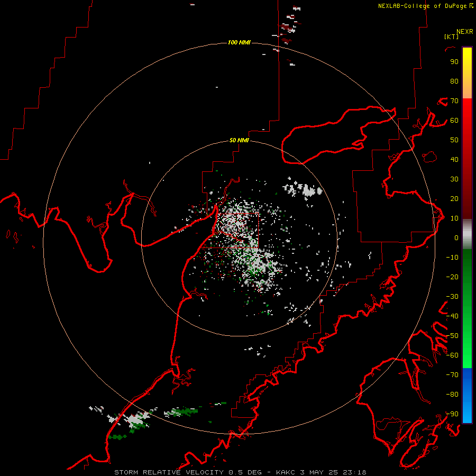The width and height of the screenshot is (476, 476).
Task: Click the NEXR label above the color scale
Action: pyautogui.click(x=465, y=32)
